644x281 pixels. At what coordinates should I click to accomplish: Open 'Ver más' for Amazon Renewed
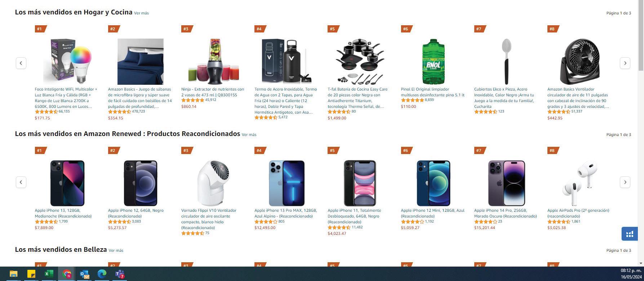pyautogui.click(x=249, y=135)
